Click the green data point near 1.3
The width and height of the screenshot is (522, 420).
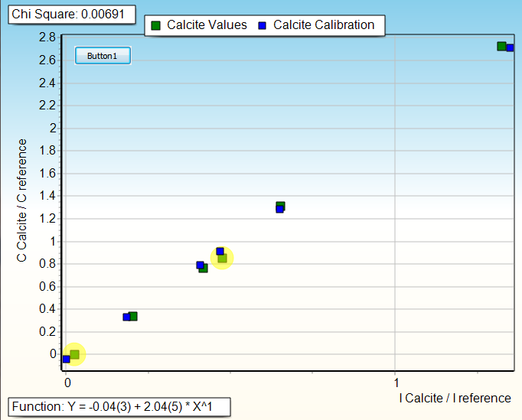tap(281, 206)
